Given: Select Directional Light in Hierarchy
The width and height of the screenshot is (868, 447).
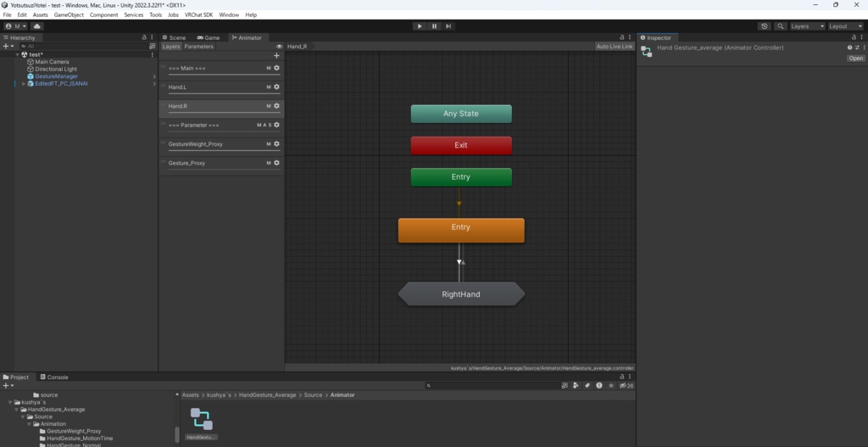Looking at the screenshot, I should coord(56,70).
